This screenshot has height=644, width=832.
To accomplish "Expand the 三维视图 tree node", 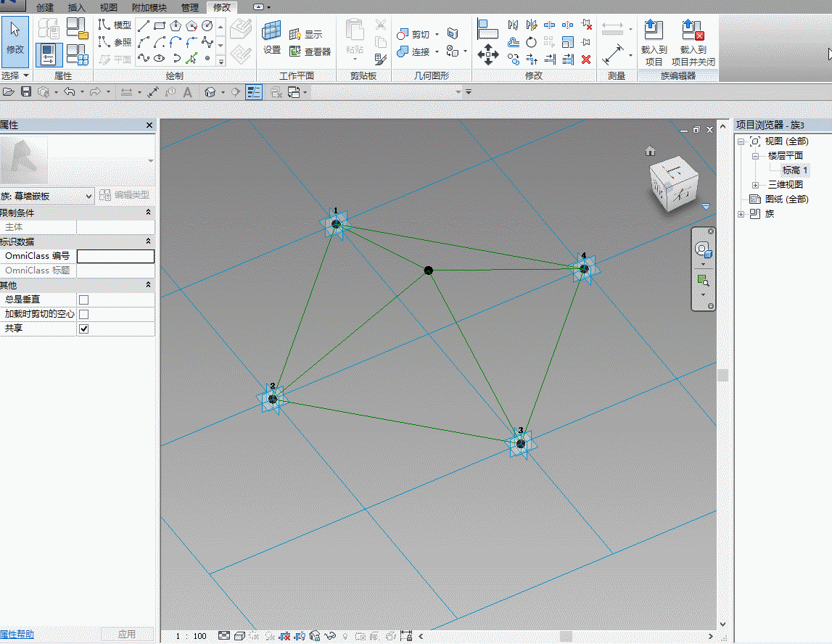I will pos(756,185).
